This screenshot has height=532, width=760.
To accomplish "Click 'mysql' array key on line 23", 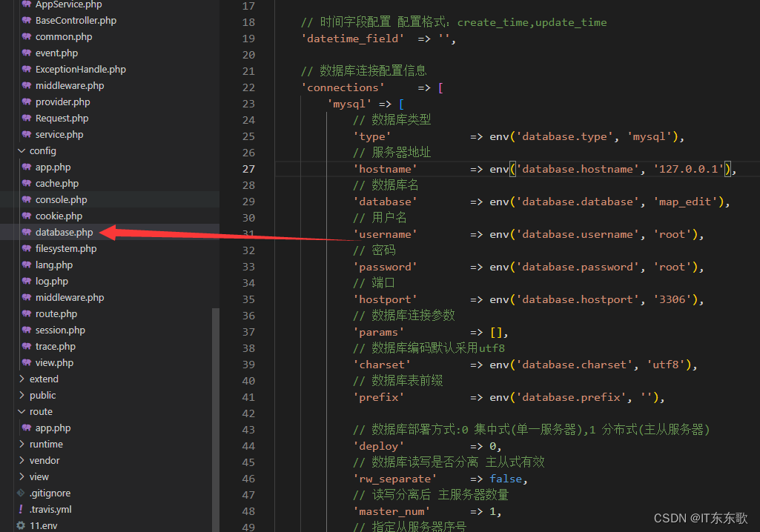I will tap(349, 104).
